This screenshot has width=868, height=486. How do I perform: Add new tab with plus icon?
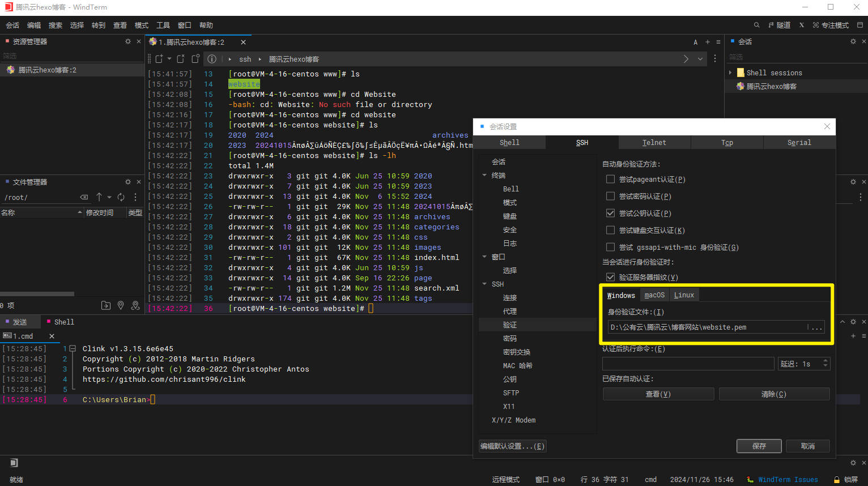pos(708,42)
